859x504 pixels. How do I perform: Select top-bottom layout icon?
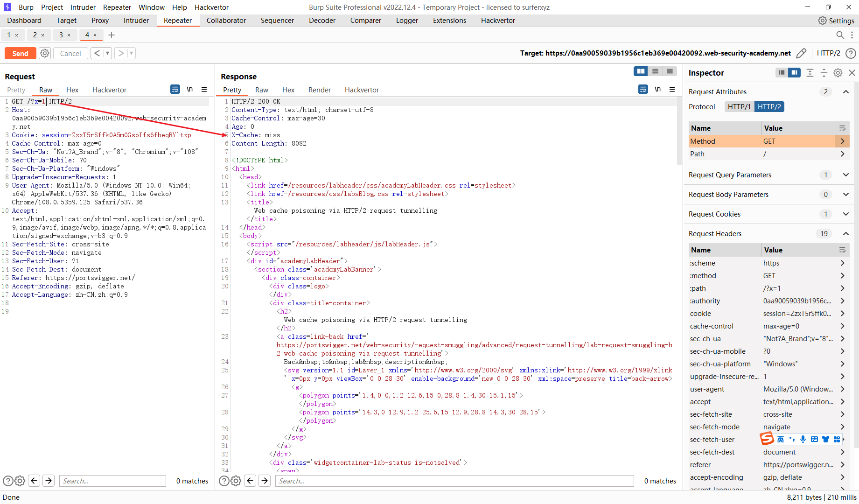(655, 71)
